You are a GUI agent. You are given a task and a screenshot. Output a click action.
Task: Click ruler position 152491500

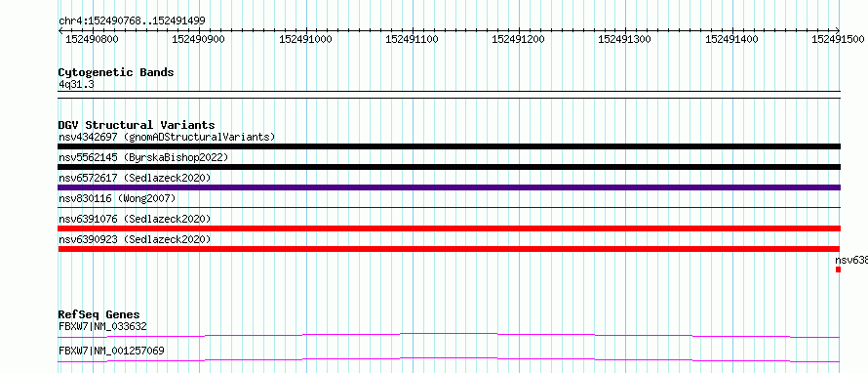838,39
